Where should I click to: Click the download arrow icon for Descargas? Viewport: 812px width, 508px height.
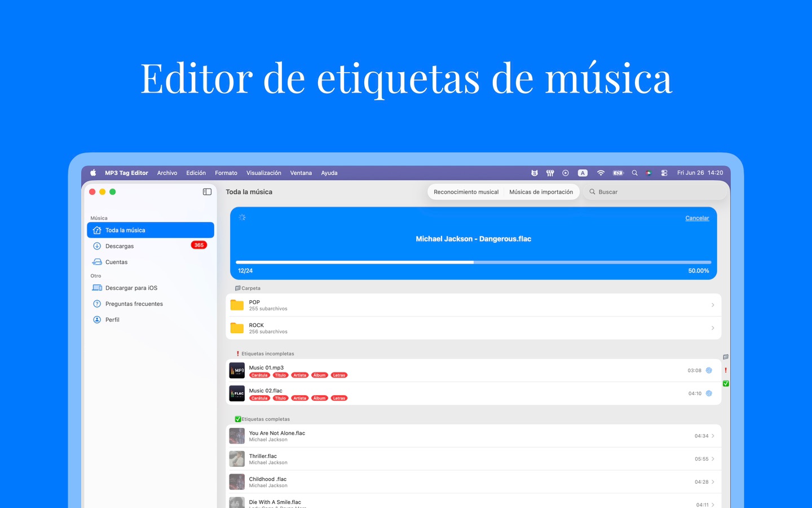(x=97, y=246)
